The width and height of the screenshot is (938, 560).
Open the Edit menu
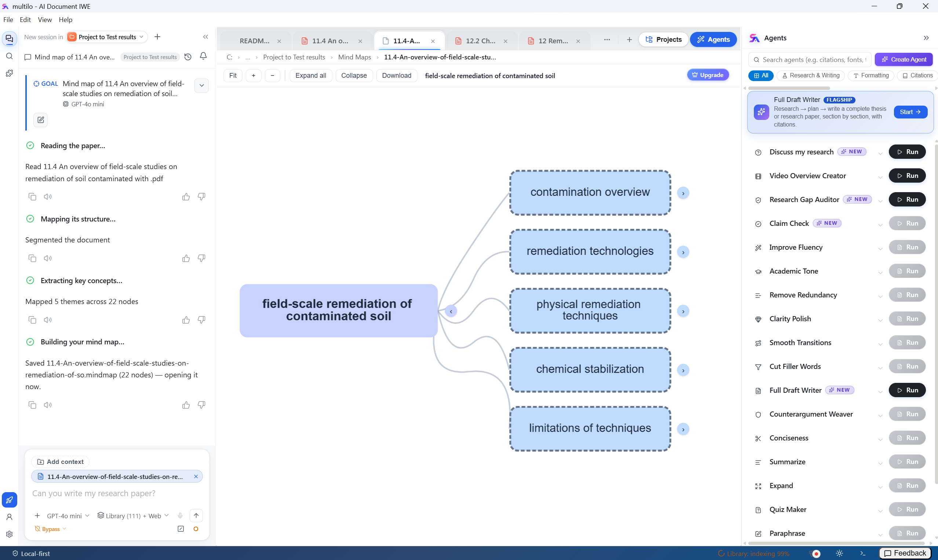25,20
